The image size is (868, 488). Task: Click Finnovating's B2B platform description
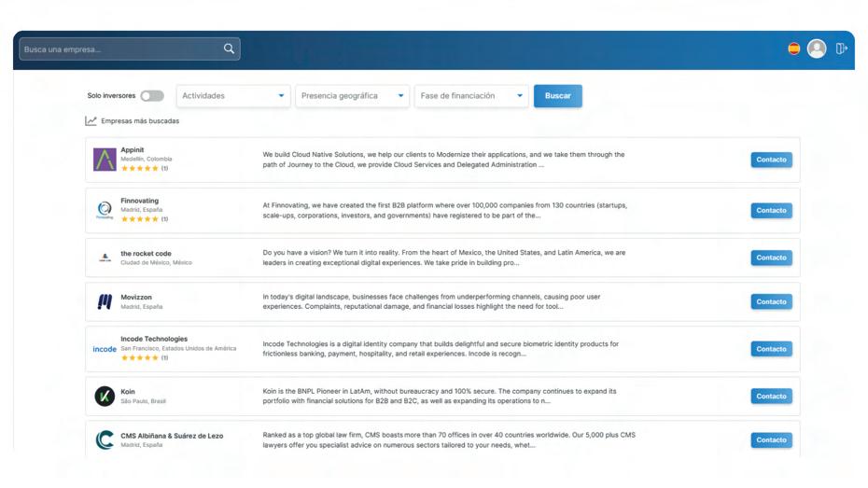pyautogui.click(x=444, y=210)
